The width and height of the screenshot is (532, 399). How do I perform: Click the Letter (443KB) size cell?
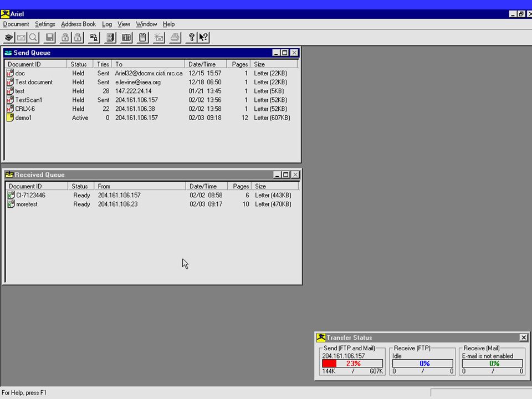pos(273,195)
